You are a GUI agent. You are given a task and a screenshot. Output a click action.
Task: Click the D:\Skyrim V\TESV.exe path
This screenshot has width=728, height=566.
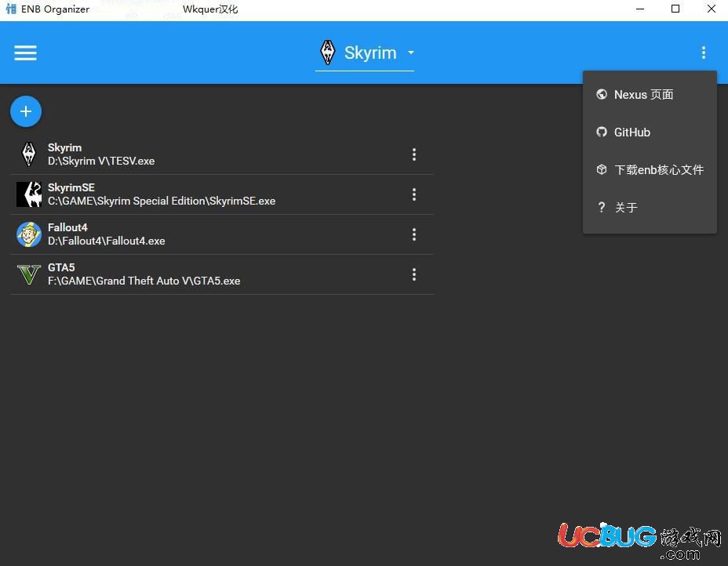point(101,161)
